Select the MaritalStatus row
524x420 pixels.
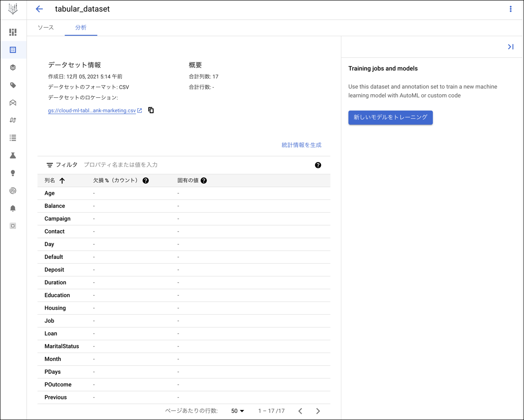[x=184, y=346]
